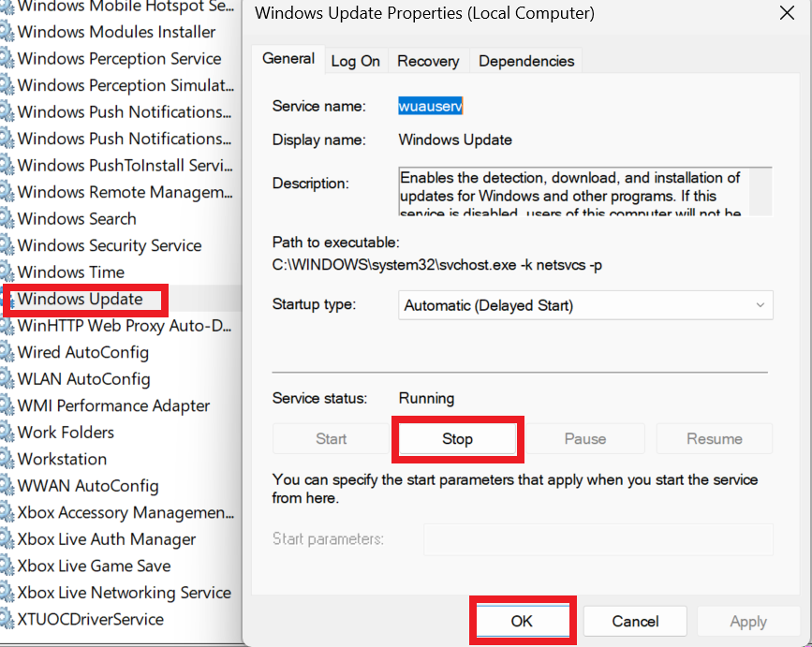Click gear icon beside WinHTTP Web Proxy Auto-D...
The height and width of the screenshot is (647, 812).
[x=7, y=326]
